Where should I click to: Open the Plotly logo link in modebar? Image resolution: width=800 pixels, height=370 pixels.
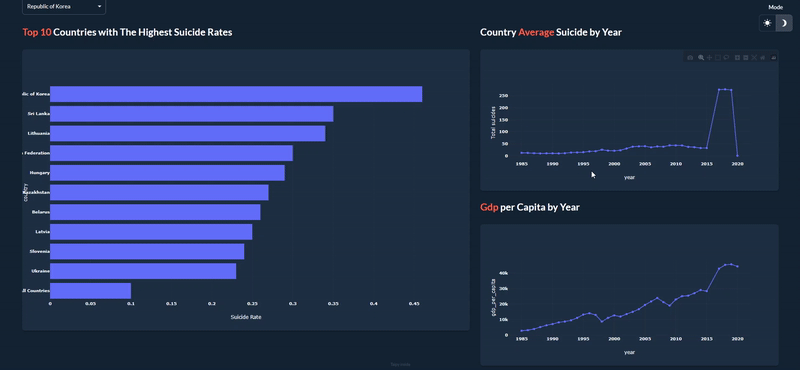pyautogui.click(x=773, y=58)
